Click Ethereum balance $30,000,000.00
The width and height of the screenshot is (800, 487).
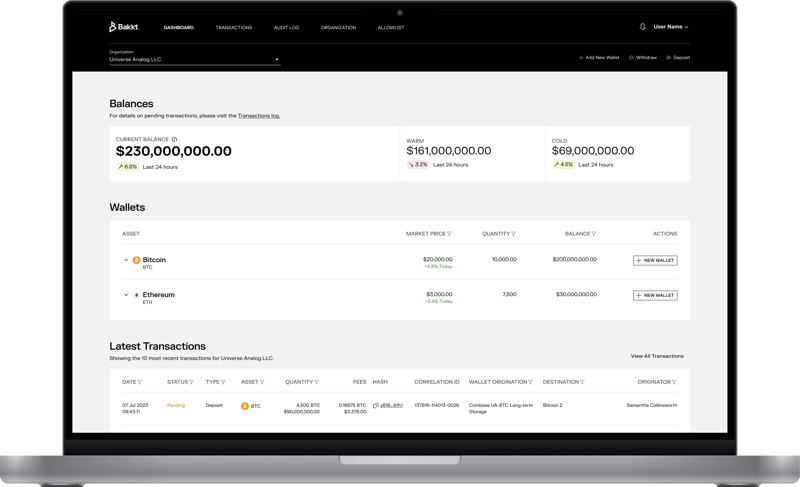(577, 294)
